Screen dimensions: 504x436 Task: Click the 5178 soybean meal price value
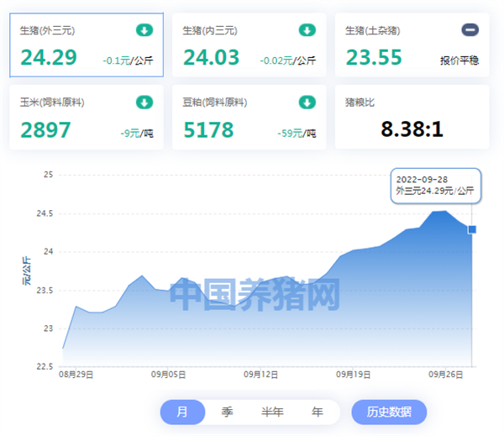(208, 130)
